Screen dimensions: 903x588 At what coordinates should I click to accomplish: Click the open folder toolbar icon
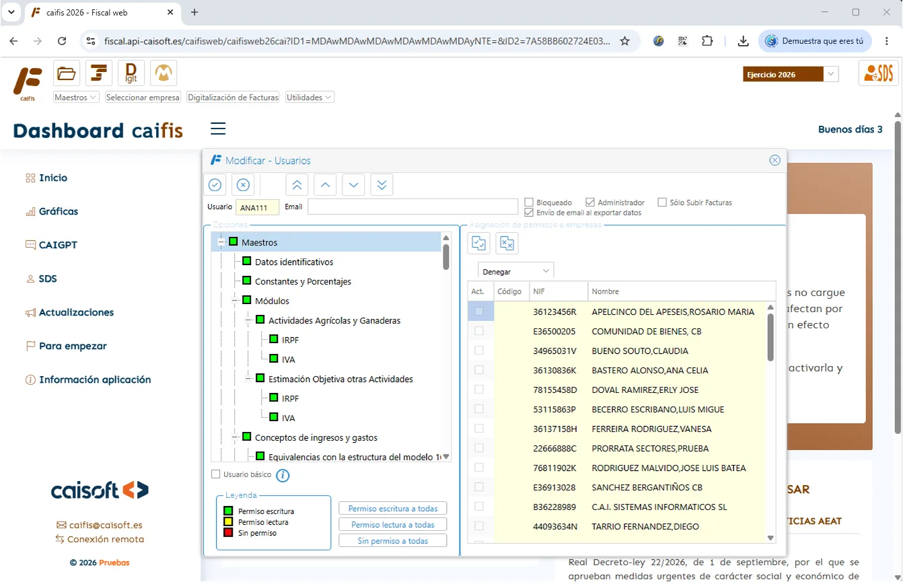point(66,73)
